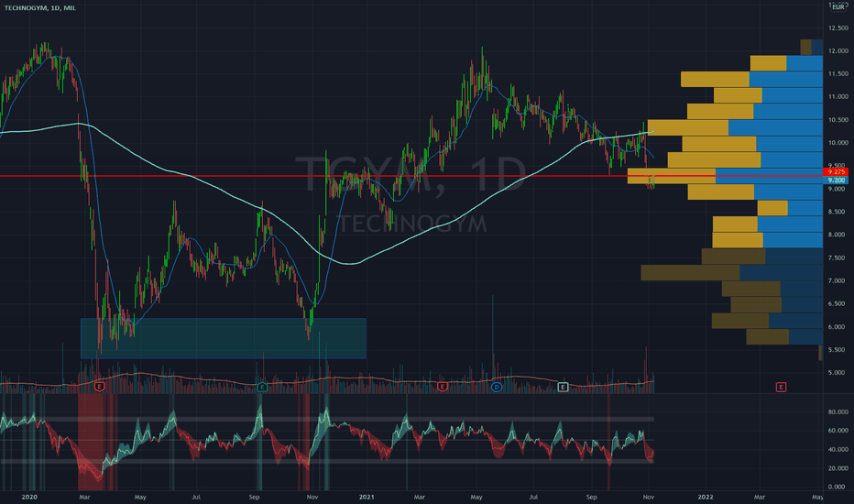
Task: Select the red 9.275 price label
Action: pyautogui.click(x=836, y=171)
